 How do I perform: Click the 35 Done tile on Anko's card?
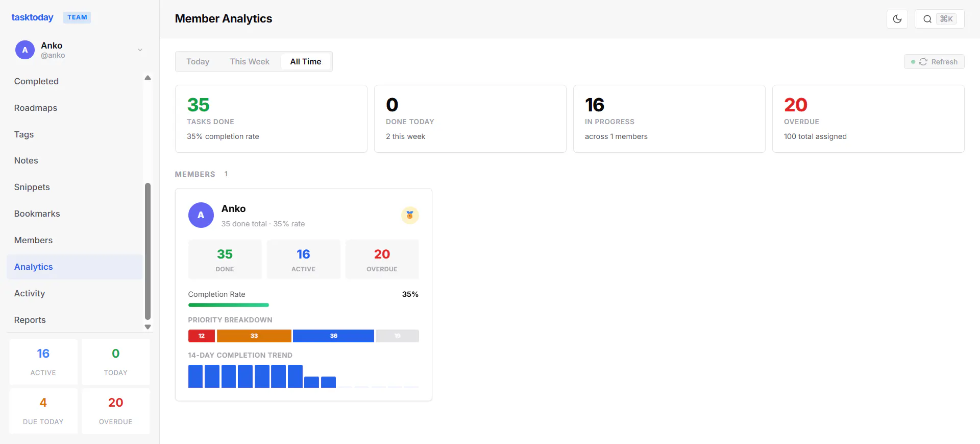point(225,259)
